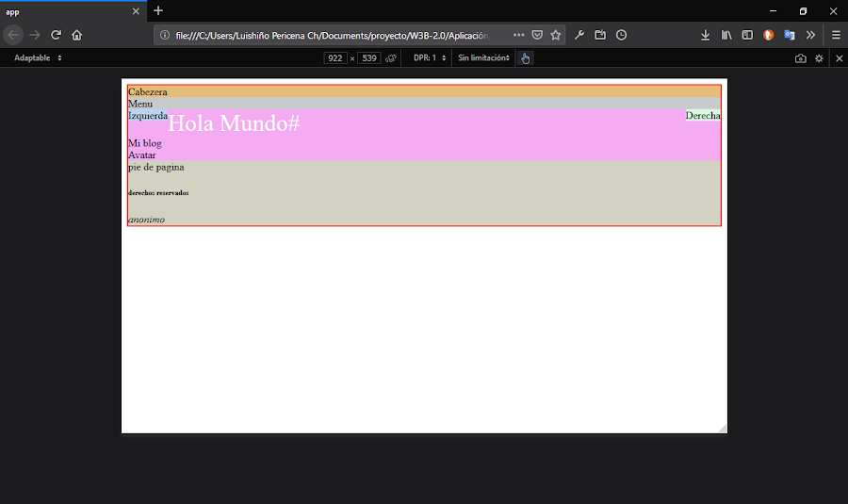848x504 pixels.
Task: Open the DPR pixel ratio dropdown
Action: pyautogui.click(x=430, y=57)
